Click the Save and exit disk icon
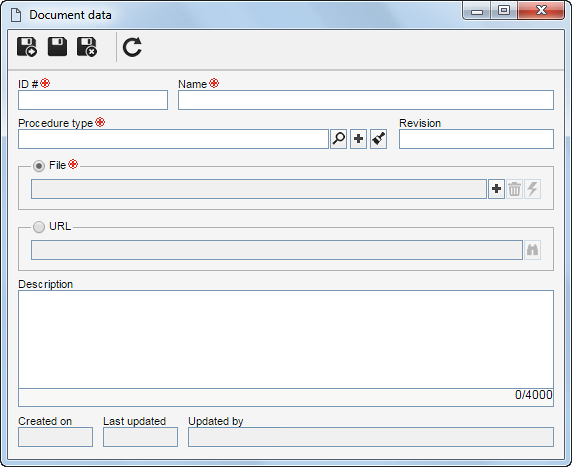The image size is (572, 467). tap(87, 47)
